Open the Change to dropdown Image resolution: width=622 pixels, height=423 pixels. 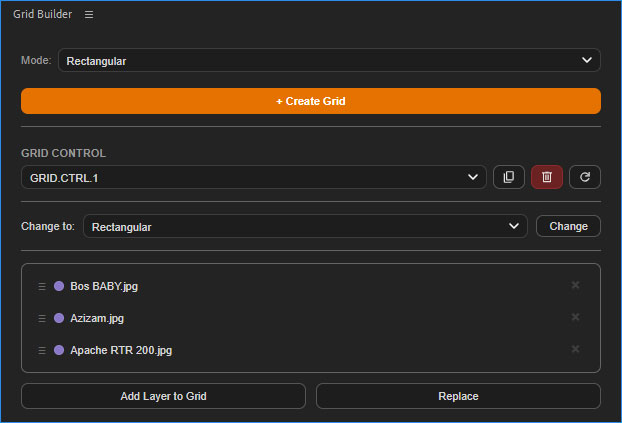(x=305, y=227)
